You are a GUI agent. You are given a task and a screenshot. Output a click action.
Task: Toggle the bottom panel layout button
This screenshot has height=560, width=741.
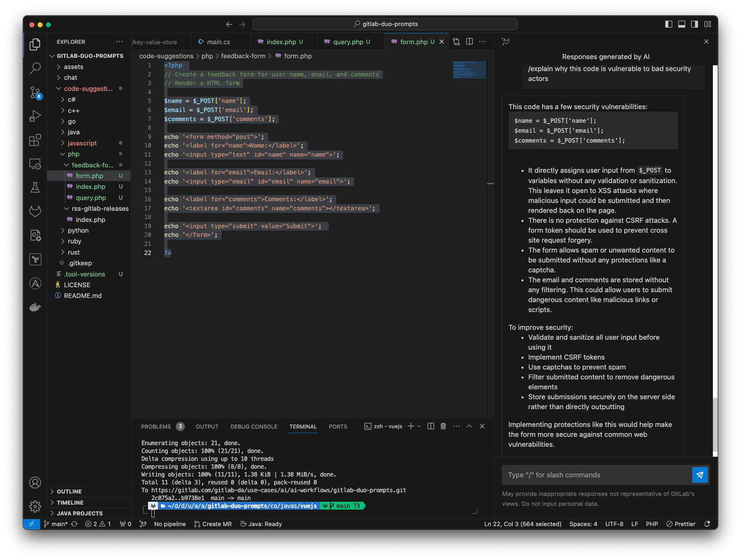click(x=681, y=24)
